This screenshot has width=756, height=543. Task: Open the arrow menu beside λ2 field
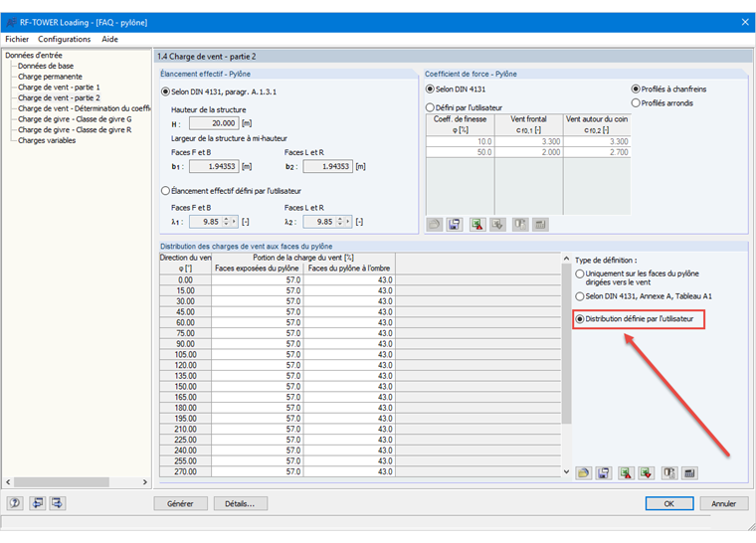[348, 222]
